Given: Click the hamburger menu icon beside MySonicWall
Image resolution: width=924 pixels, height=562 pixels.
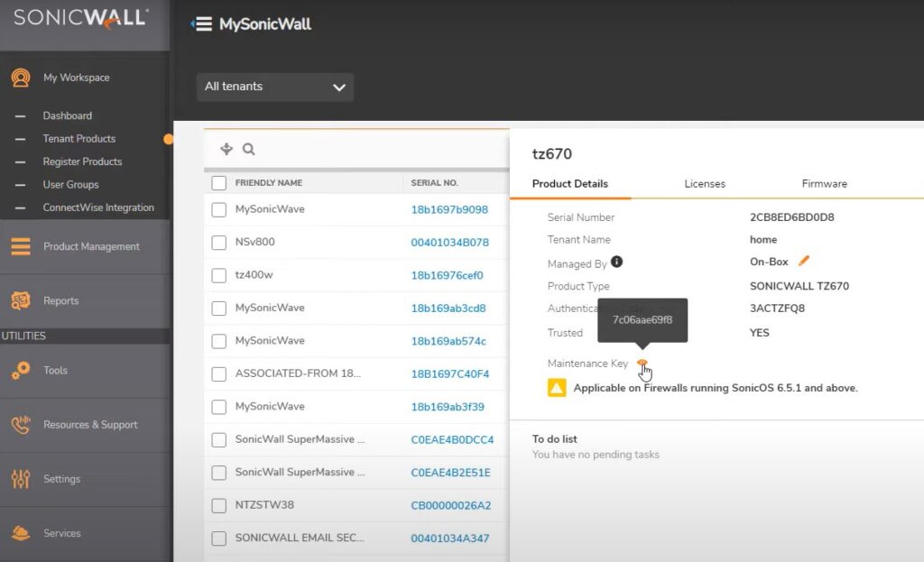Looking at the screenshot, I should tap(202, 24).
